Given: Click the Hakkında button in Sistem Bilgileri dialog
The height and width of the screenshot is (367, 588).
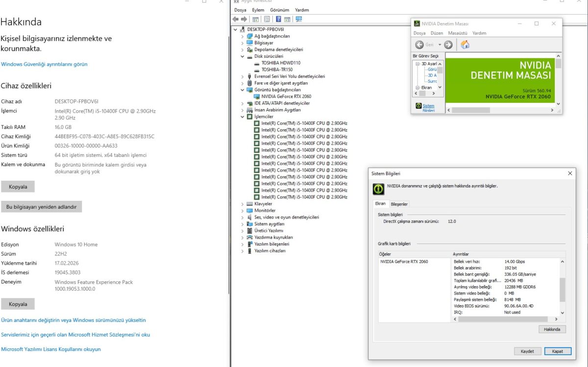Looking at the screenshot, I should point(552,329).
